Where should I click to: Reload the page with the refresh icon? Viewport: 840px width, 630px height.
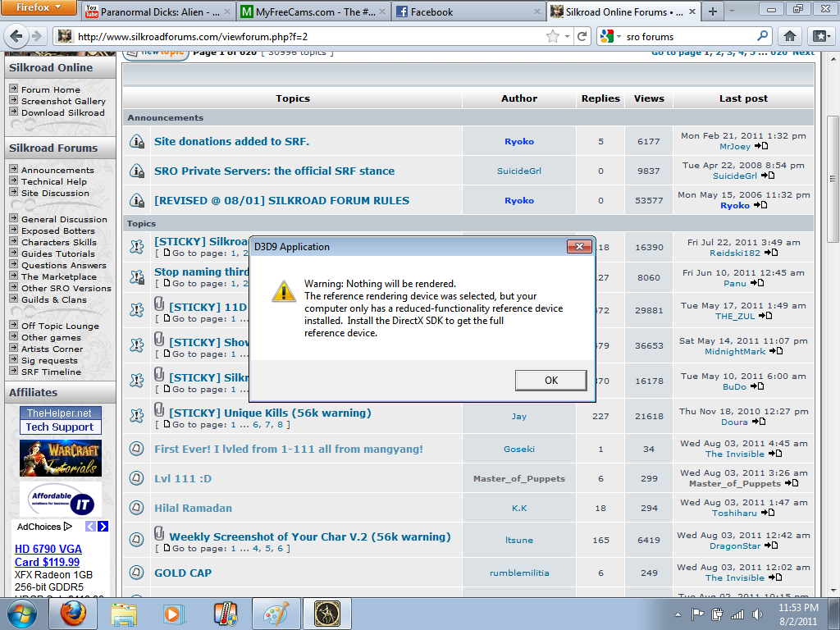(582, 36)
